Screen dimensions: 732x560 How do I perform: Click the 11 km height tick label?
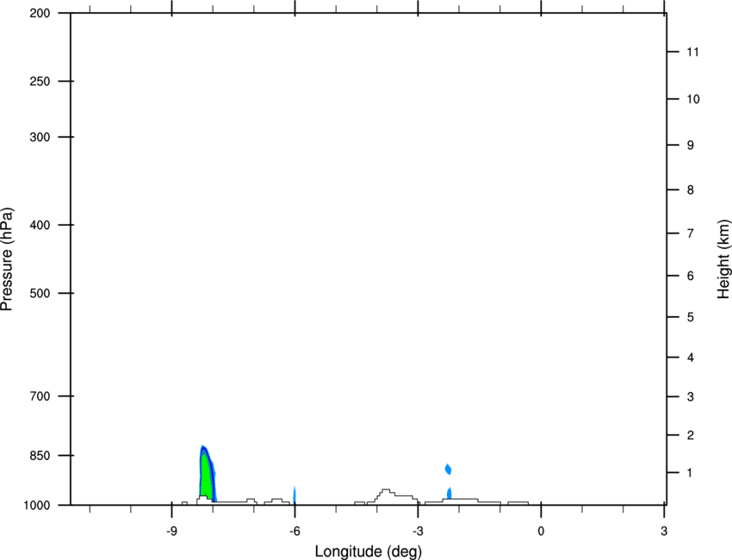point(692,52)
